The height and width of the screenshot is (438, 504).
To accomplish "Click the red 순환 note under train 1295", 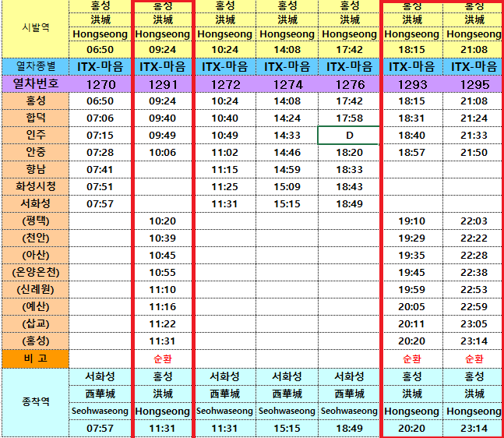I will point(474,359).
